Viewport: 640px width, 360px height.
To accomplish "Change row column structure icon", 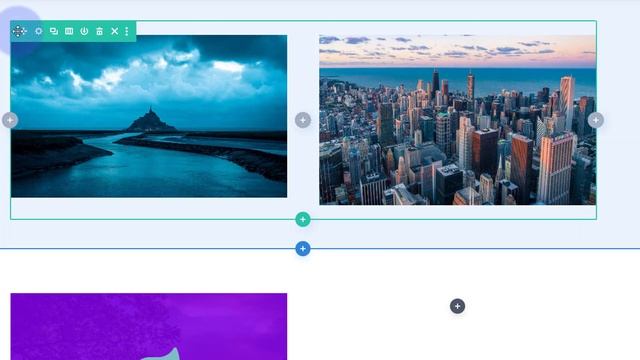I will click(x=69, y=31).
